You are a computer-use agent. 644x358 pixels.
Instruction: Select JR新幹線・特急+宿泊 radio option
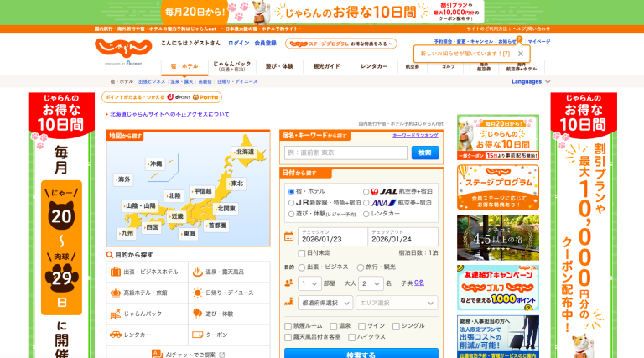[291, 203]
